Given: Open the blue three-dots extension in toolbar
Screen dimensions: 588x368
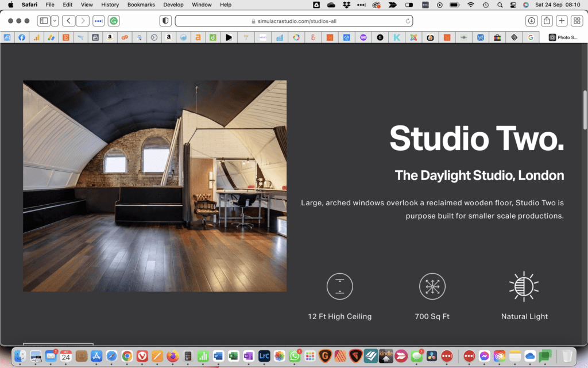Looking at the screenshot, I should click(x=99, y=21).
